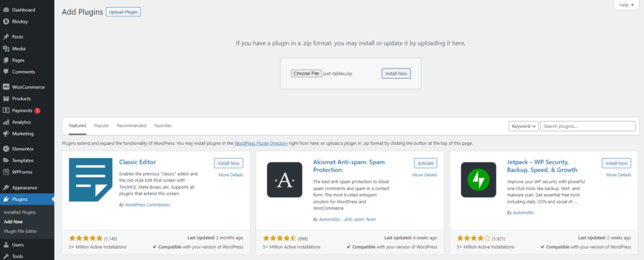Click the WPForms icon in sidebar
Image resolution: width=644 pixels, height=260 pixels.
tap(6, 172)
